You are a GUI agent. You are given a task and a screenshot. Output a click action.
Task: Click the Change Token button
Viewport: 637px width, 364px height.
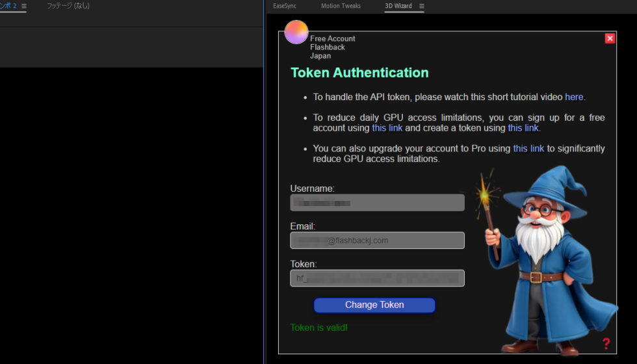[374, 305]
